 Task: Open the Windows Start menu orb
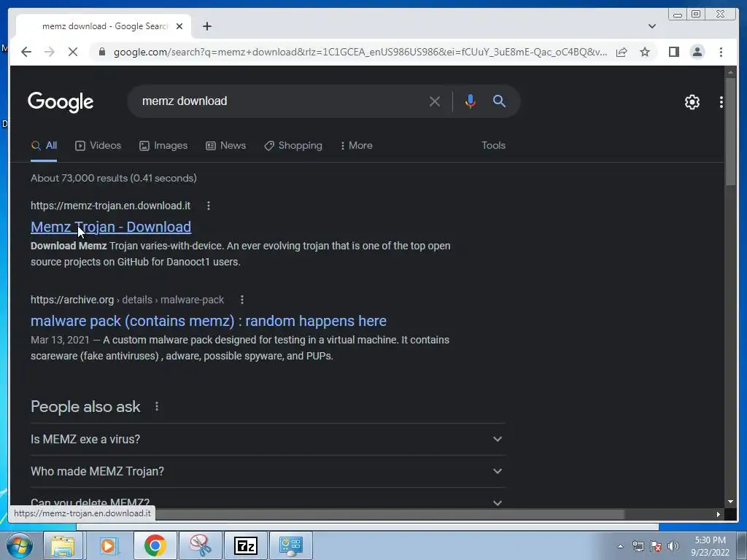20,545
